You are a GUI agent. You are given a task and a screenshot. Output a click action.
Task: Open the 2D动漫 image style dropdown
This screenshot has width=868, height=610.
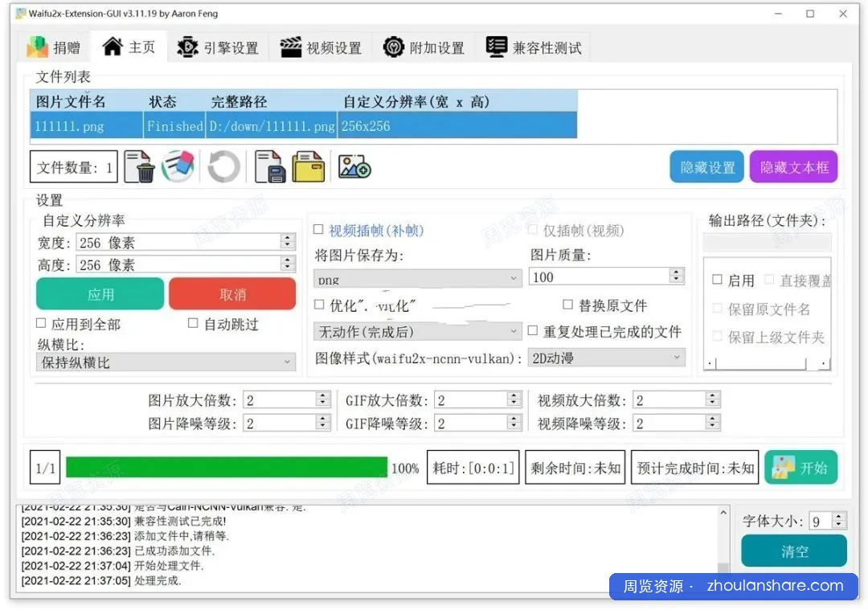point(607,358)
